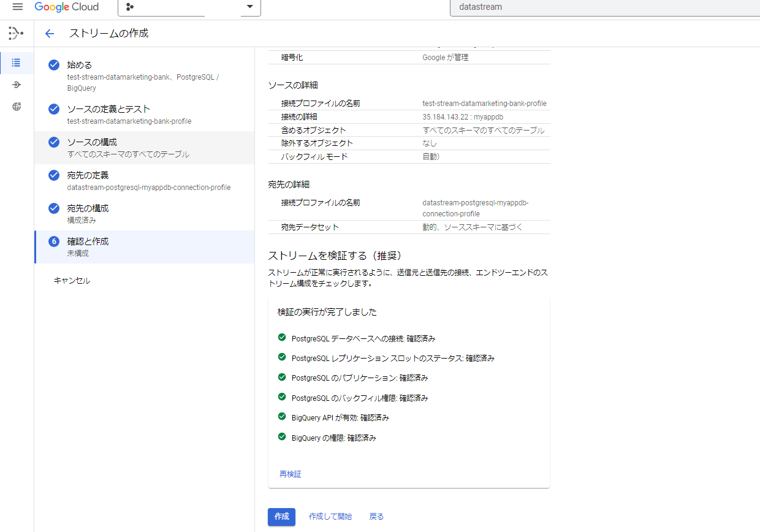Go back with the left arrow
Viewport: 760px width, 532px height.
click(50, 34)
